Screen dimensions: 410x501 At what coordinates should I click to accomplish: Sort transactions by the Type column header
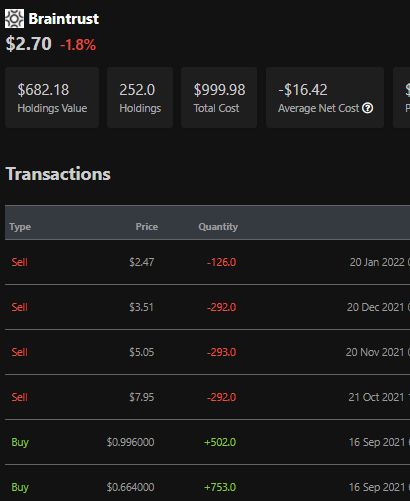click(20, 227)
